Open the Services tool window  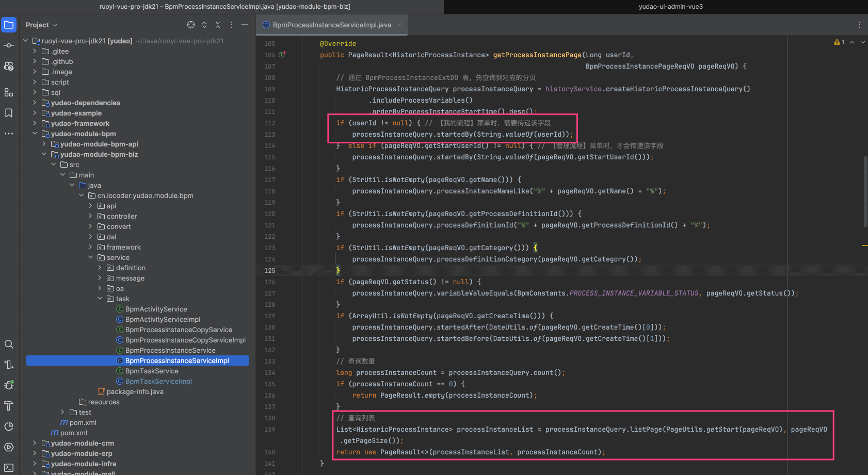[x=9, y=447]
